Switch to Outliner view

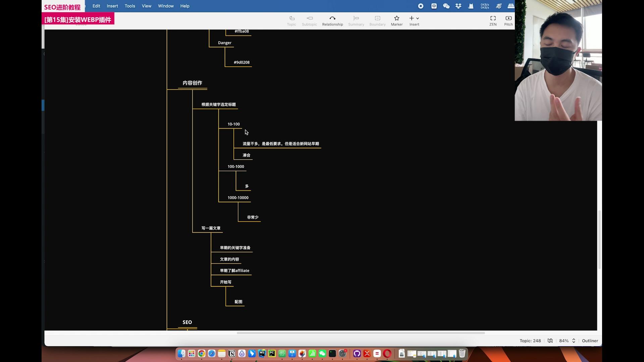point(590,341)
